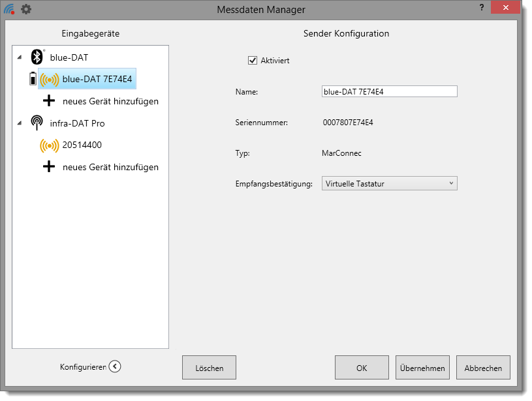This screenshot has height=401, width=532.
Task: Click the plus icon under blue-DAT
Action: 49,101
